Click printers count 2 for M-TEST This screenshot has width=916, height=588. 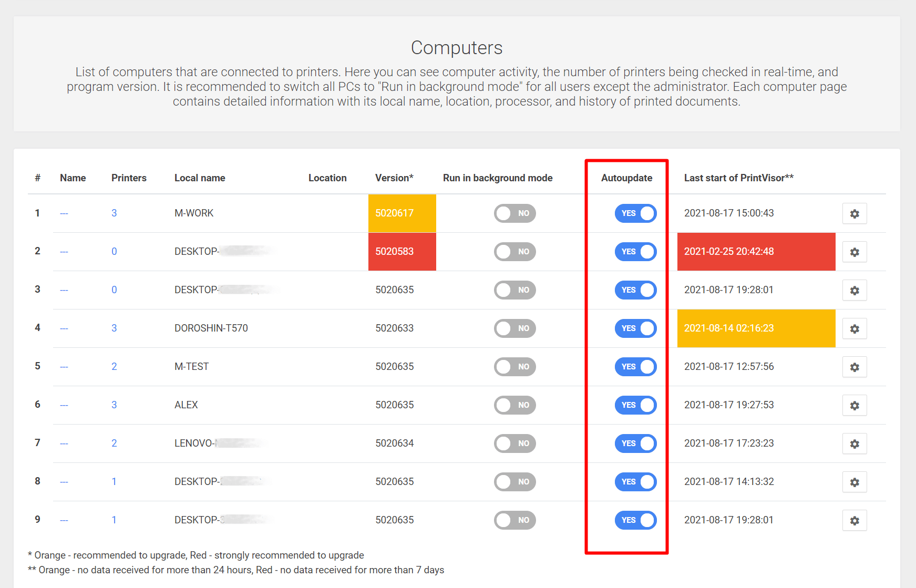114,367
